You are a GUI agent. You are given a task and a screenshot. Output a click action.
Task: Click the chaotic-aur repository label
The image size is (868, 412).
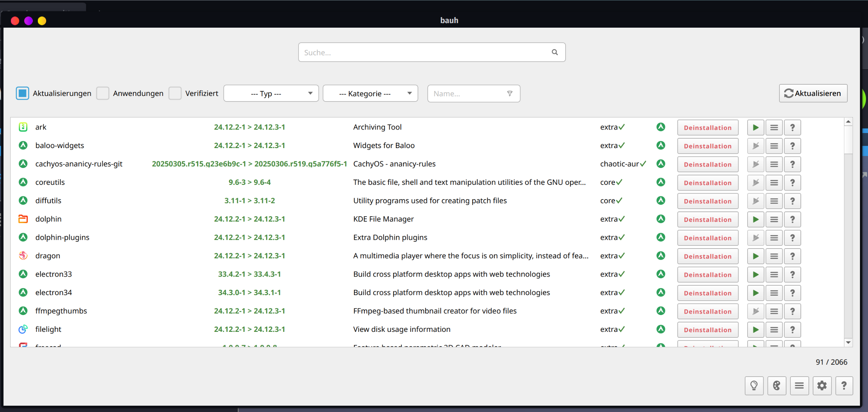coord(619,164)
